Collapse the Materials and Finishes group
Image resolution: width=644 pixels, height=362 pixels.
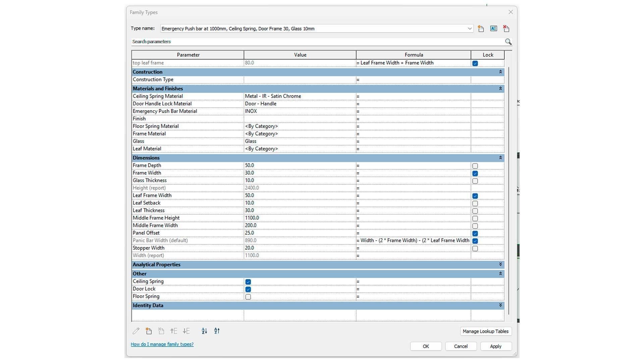[500, 88]
